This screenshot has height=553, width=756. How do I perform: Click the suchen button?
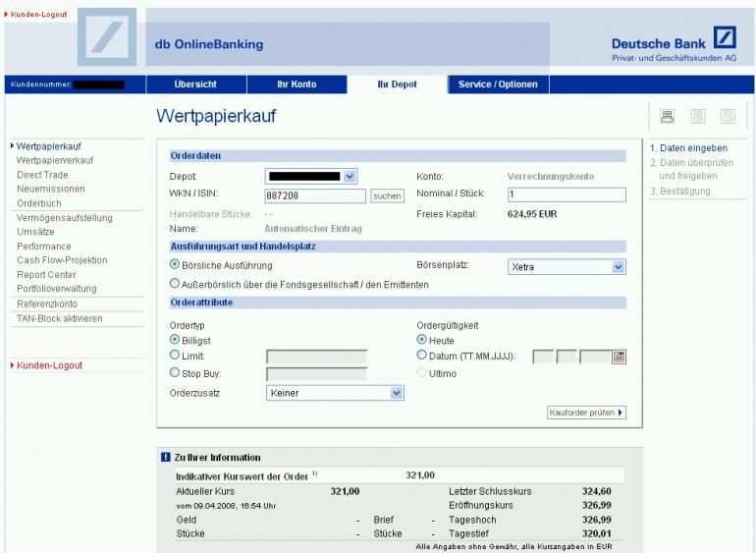click(x=387, y=195)
